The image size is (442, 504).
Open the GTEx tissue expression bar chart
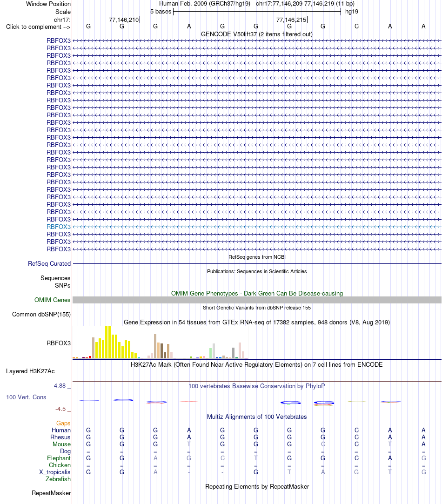click(160, 342)
